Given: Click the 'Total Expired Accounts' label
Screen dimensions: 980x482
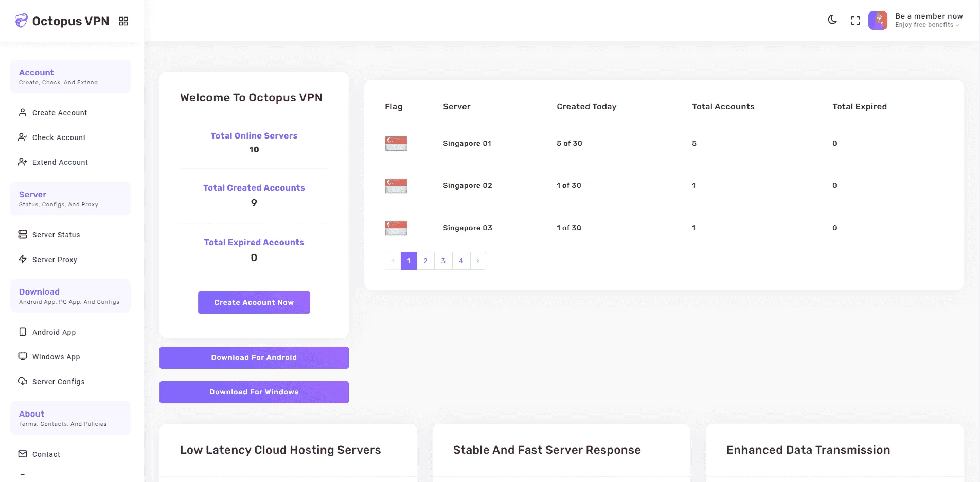Looking at the screenshot, I should [254, 243].
